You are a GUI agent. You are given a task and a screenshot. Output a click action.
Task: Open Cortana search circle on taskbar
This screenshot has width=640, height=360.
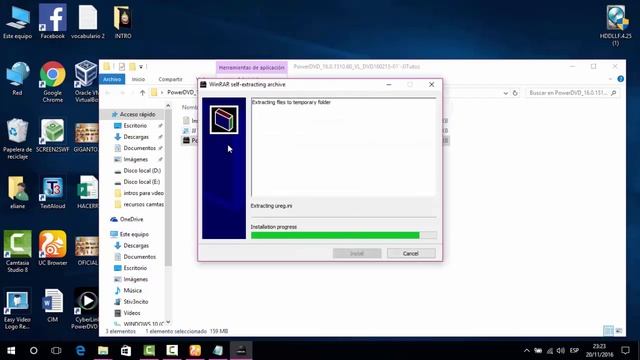(x=33, y=351)
